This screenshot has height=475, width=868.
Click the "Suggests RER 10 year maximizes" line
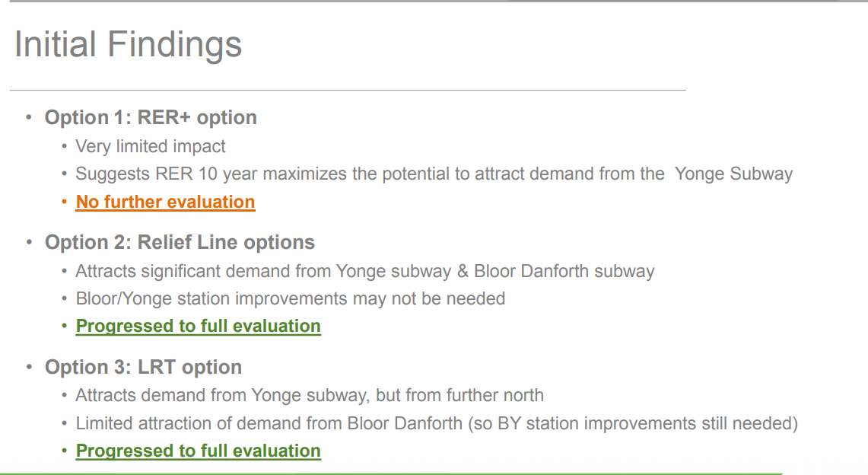434,174
